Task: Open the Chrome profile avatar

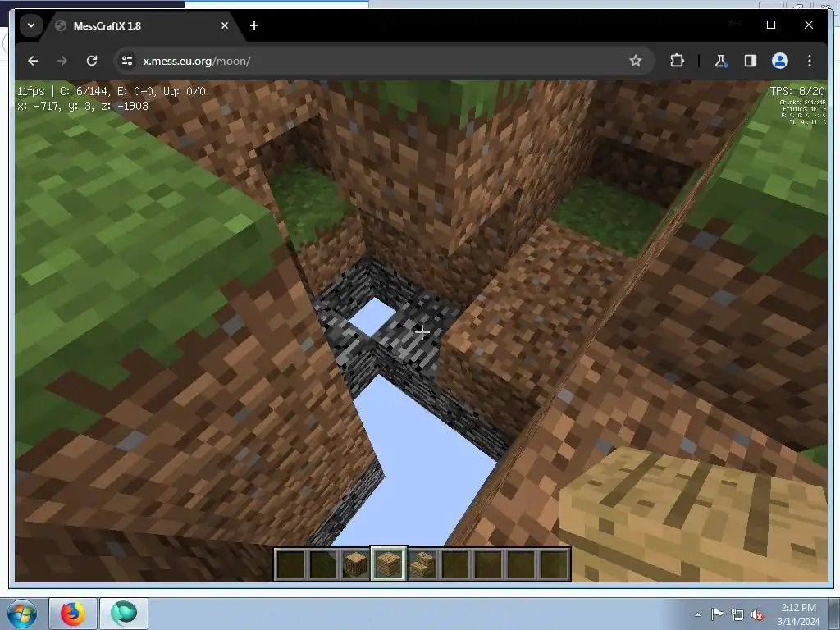Action: click(780, 61)
